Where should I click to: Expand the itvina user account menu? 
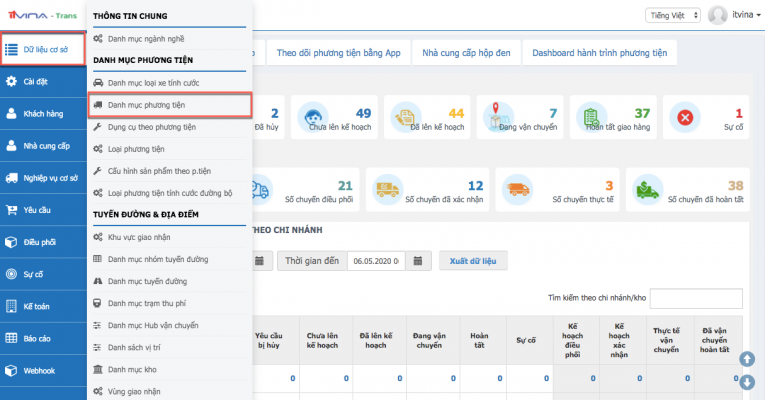coord(732,15)
